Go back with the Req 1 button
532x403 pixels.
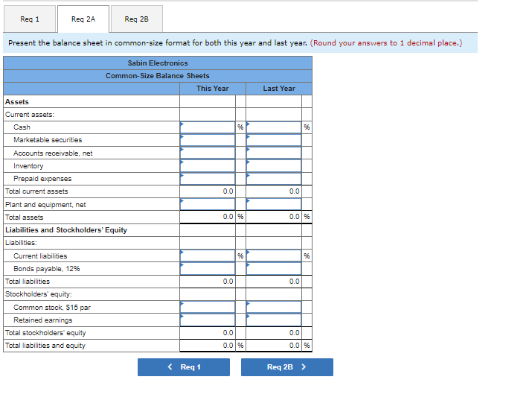184,367
